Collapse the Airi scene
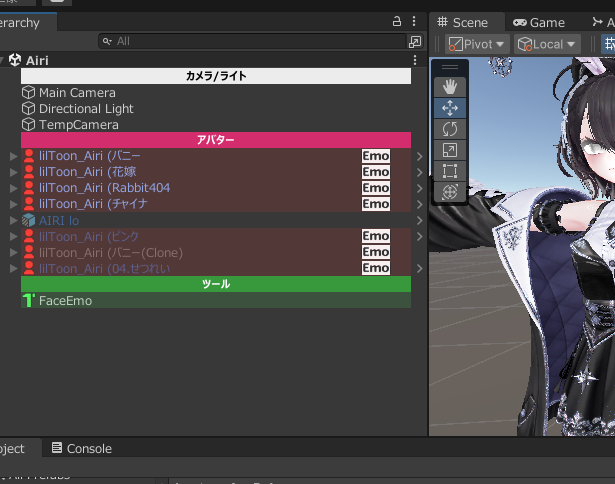The width and height of the screenshot is (615, 484). [x=2, y=60]
